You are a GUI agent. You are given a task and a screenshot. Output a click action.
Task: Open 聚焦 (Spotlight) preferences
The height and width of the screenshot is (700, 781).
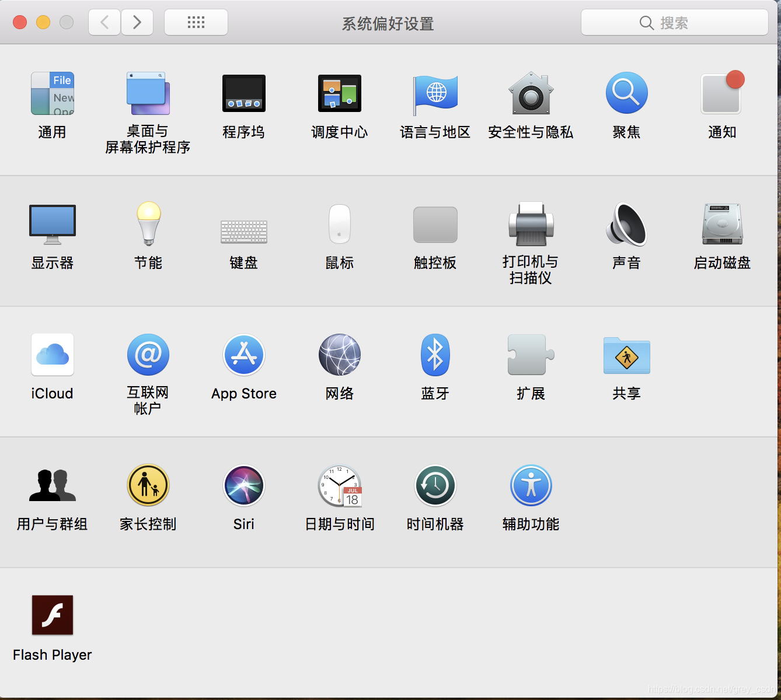[x=627, y=93]
